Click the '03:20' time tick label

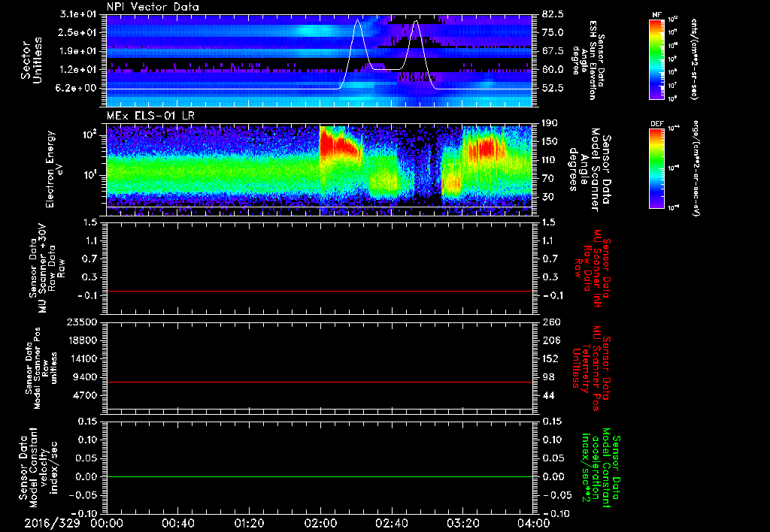462,523
